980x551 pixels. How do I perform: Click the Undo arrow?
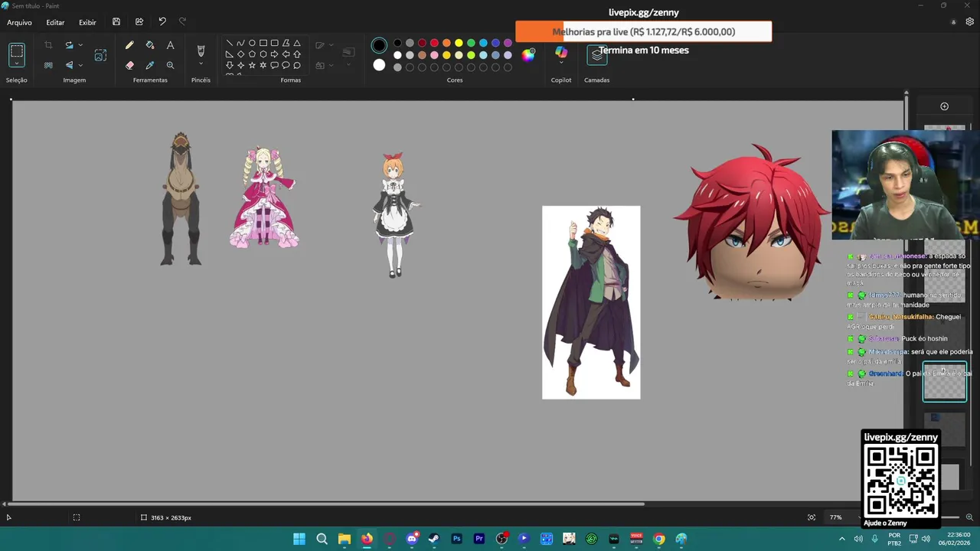pos(162,22)
